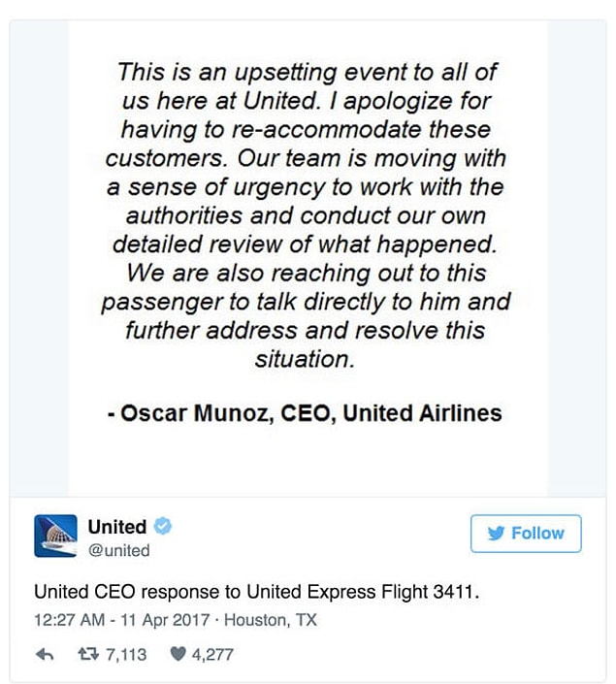The width and height of the screenshot is (616, 684).
Task: Open the @united handle link
Action: pyautogui.click(x=119, y=550)
